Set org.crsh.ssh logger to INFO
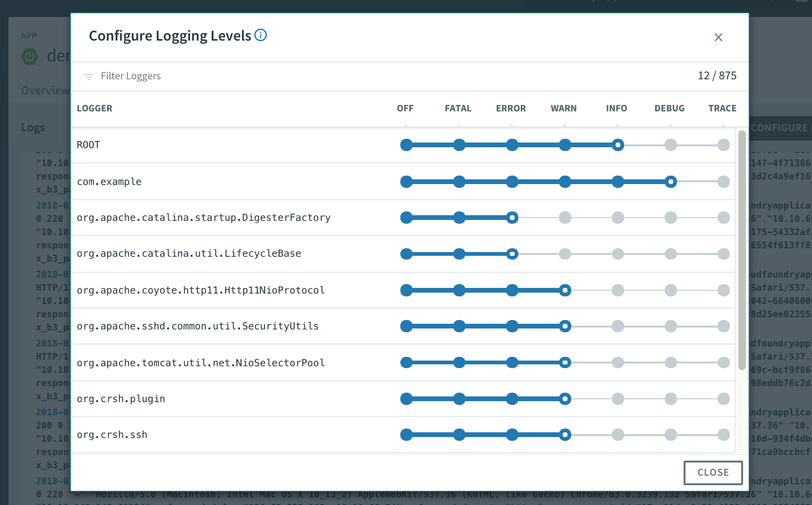The width and height of the screenshot is (812, 505). 618,435
